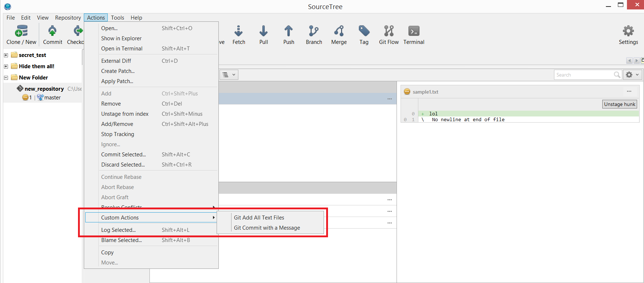Open the Settings gear icon
644x283 pixels.
pyautogui.click(x=628, y=31)
